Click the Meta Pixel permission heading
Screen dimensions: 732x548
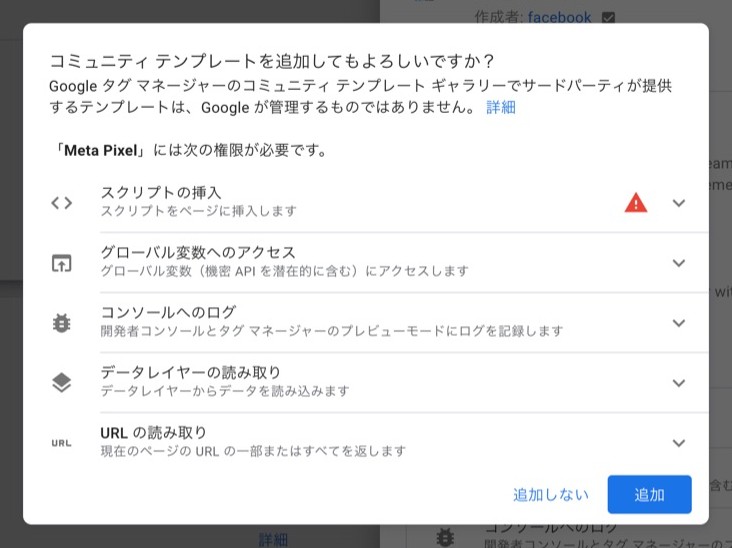pyautogui.click(x=189, y=150)
